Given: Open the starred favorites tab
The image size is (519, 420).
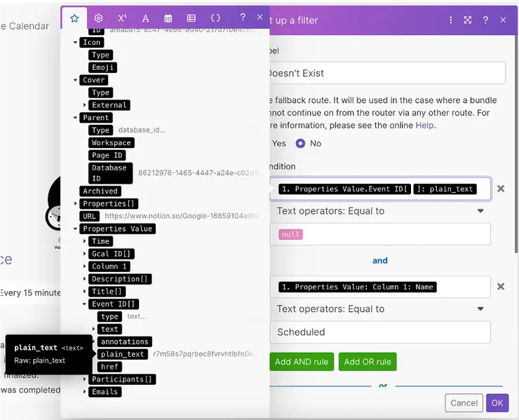Looking at the screenshot, I should point(74,18).
